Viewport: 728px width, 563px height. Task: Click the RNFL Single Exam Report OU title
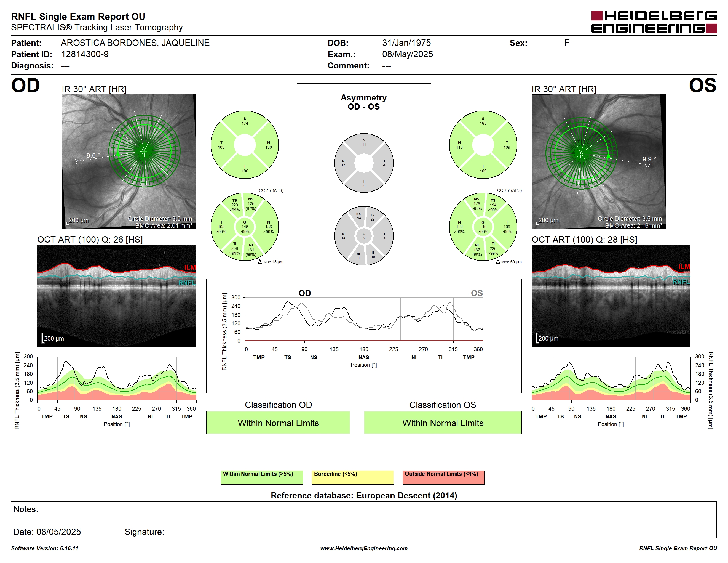pos(78,16)
